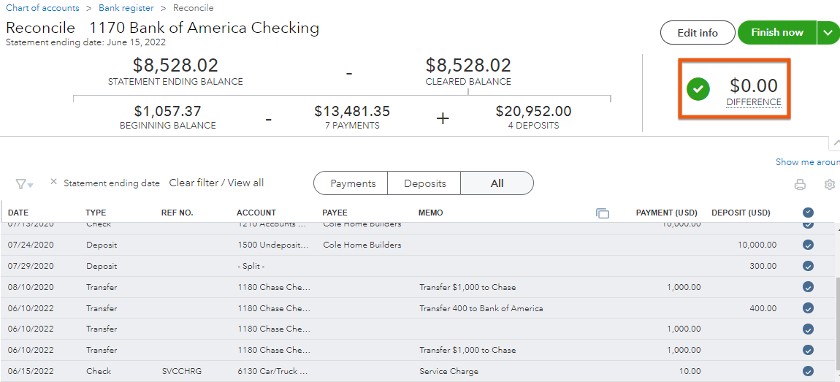Open the table settings gear icon
Screen dimensions: 840x382
830,185
